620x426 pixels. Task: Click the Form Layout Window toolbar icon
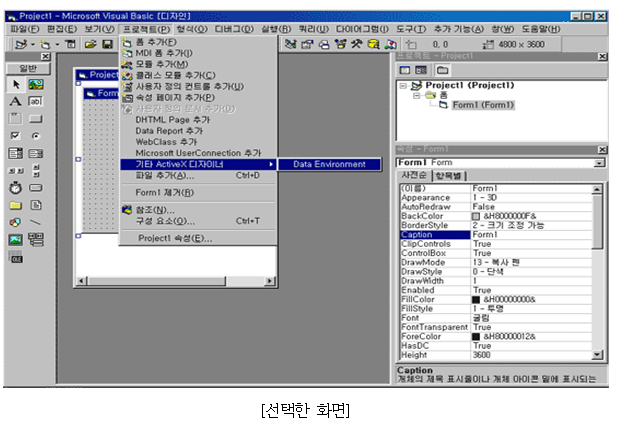point(324,44)
